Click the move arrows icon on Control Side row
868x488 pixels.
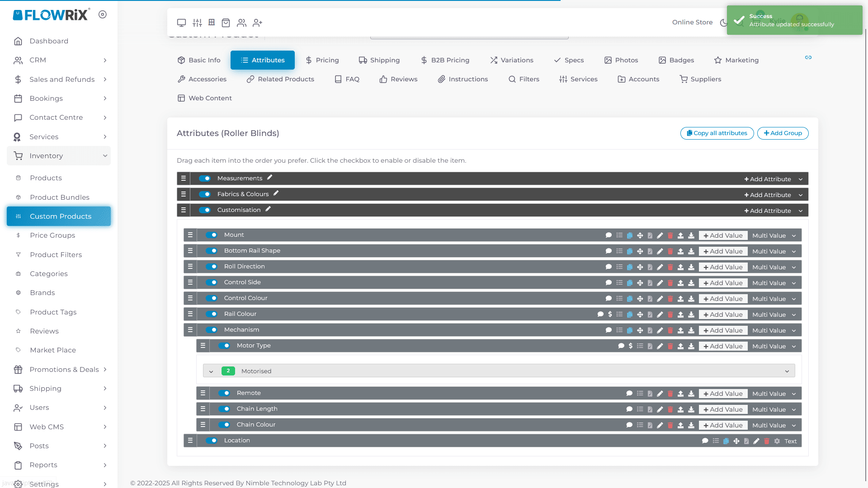[640, 283]
